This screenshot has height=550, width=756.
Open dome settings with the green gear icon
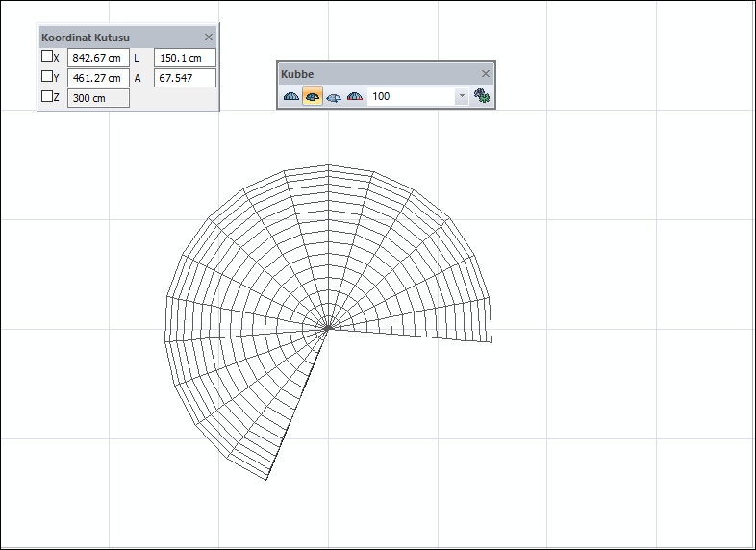pyautogui.click(x=482, y=96)
